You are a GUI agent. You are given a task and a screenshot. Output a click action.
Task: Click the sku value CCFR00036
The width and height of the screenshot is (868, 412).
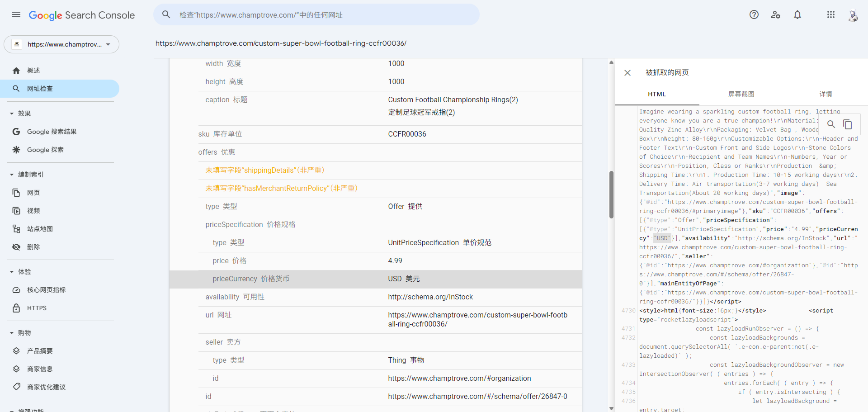tap(407, 134)
